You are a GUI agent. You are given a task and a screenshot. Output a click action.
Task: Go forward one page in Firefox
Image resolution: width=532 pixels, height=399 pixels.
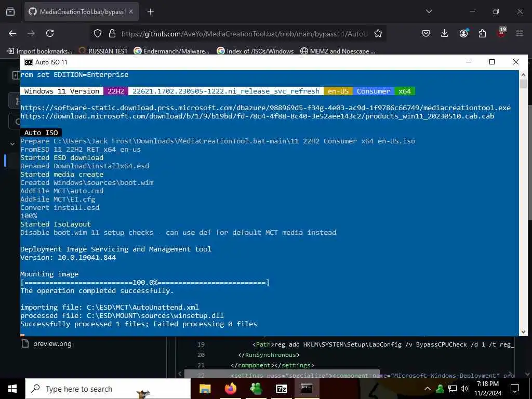[31, 33]
